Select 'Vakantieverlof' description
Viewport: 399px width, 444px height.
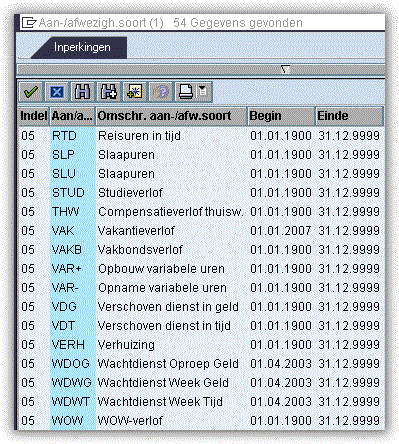click(136, 231)
